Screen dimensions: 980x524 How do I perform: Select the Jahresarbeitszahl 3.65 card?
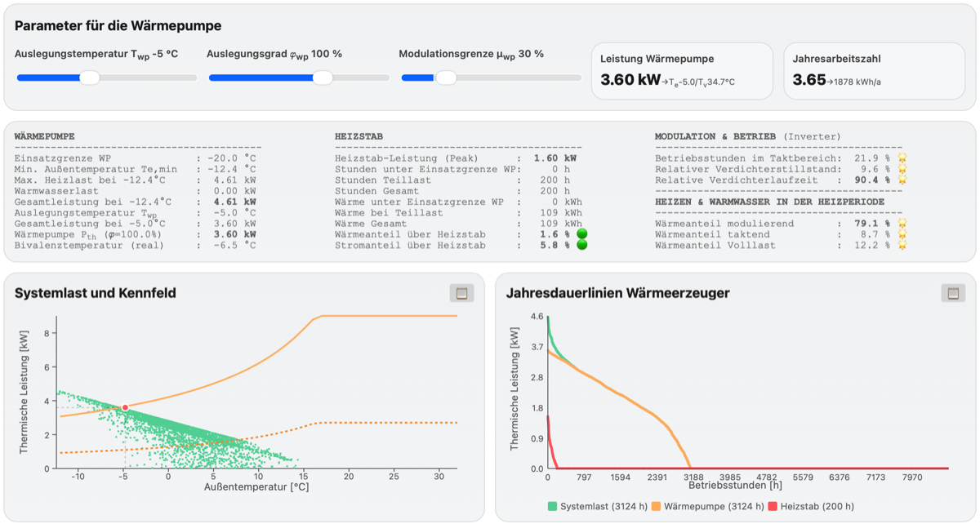coord(875,71)
